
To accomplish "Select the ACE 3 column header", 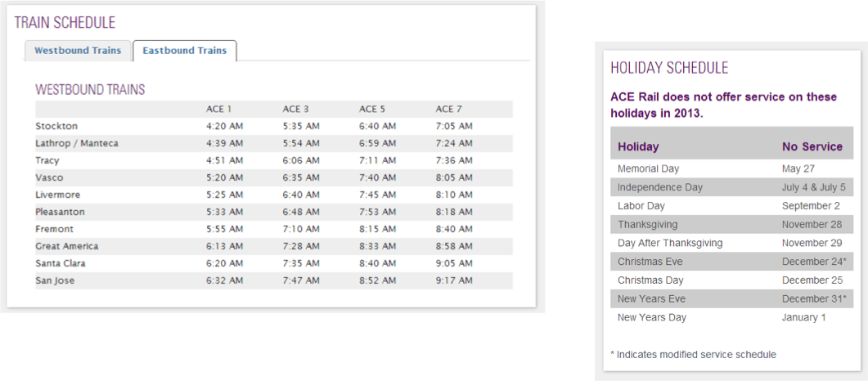I will (295, 109).
